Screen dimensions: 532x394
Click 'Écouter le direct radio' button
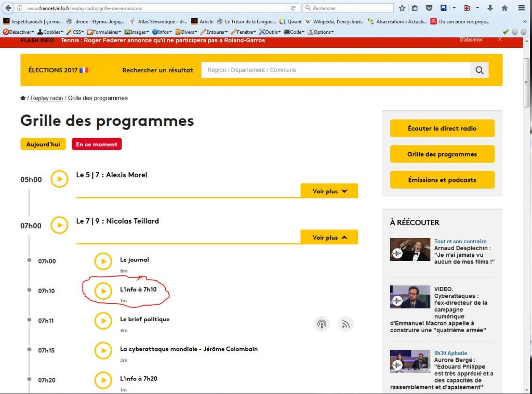pyautogui.click(x=442, y=128)
